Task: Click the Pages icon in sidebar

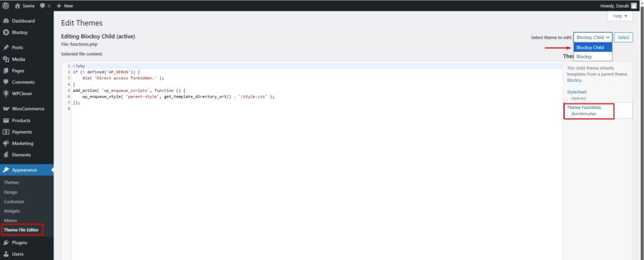Action: tap(6, 71)
